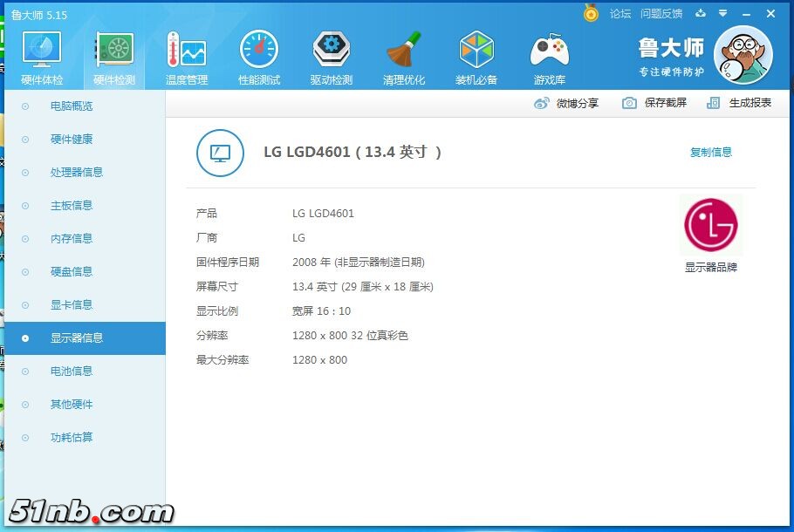Open the 硬件体检 tool
Image resolution: width=794 pixels, height=532 pixels.
tap(40, 55)
